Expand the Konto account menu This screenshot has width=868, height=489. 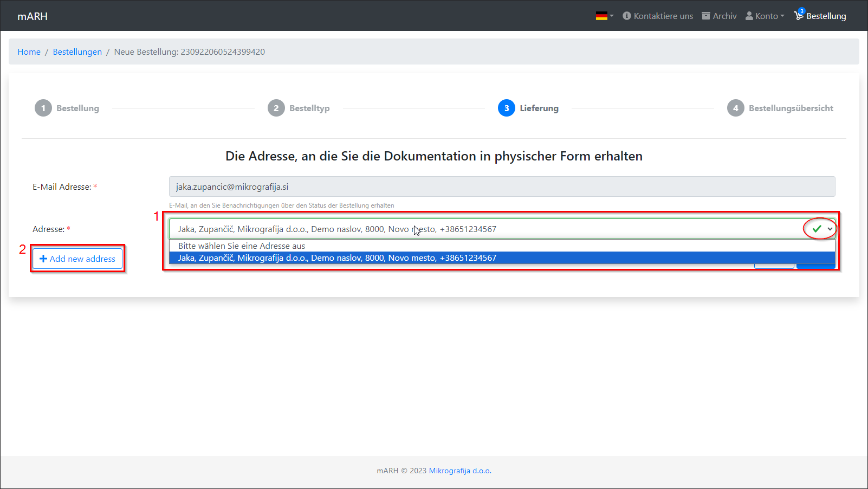(765, 16)
